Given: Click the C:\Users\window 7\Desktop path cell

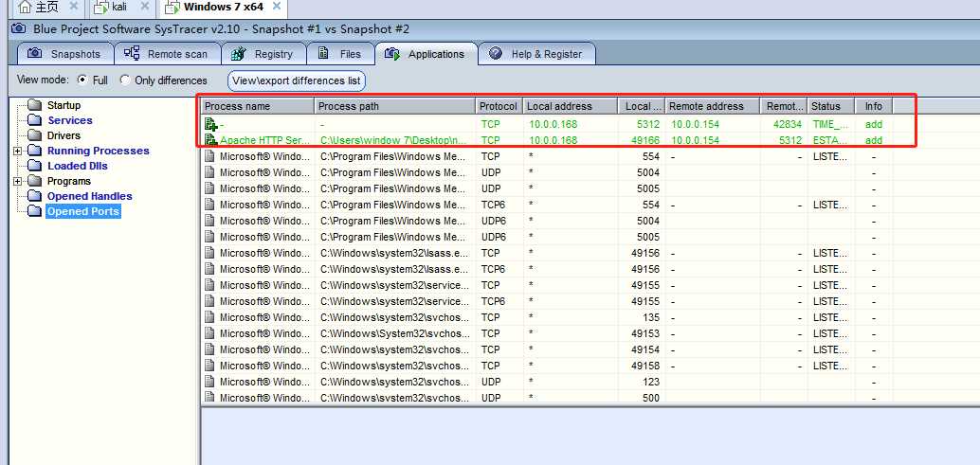Looking at the screenshot, I should tap(395, 140).
